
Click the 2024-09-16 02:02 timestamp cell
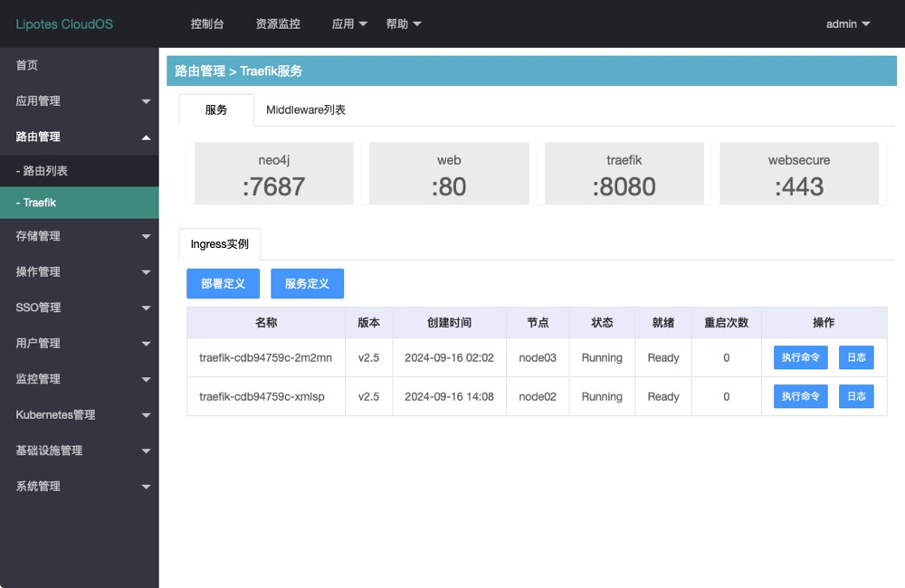449,357
